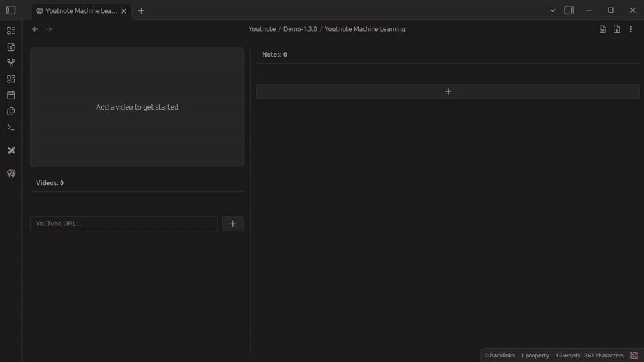Image resolution: width=644 pixels, height=362 pixels.
Task: Navigate forward with the right arrow
Action: click(50, 29)
